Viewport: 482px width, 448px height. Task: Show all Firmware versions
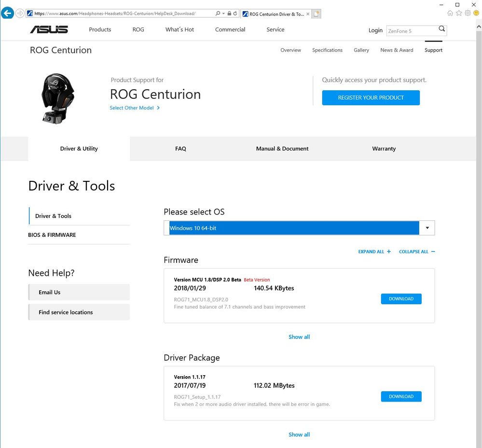click(299, 337)
